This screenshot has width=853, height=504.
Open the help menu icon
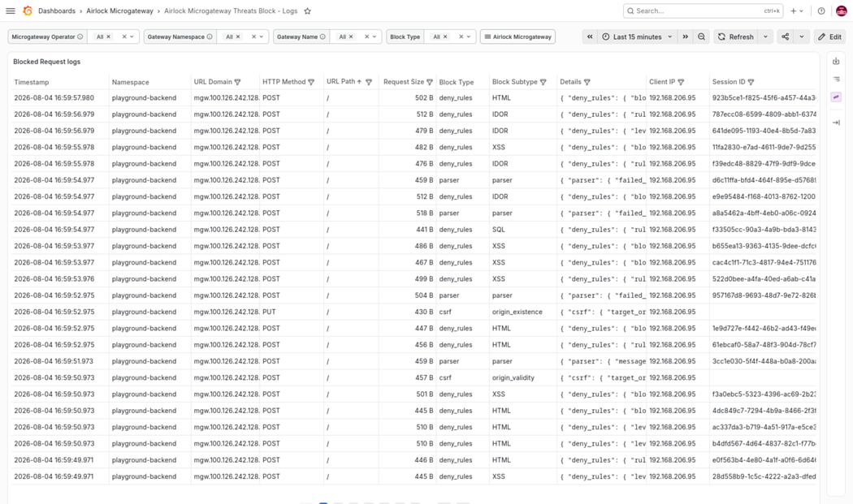[821, 11]
